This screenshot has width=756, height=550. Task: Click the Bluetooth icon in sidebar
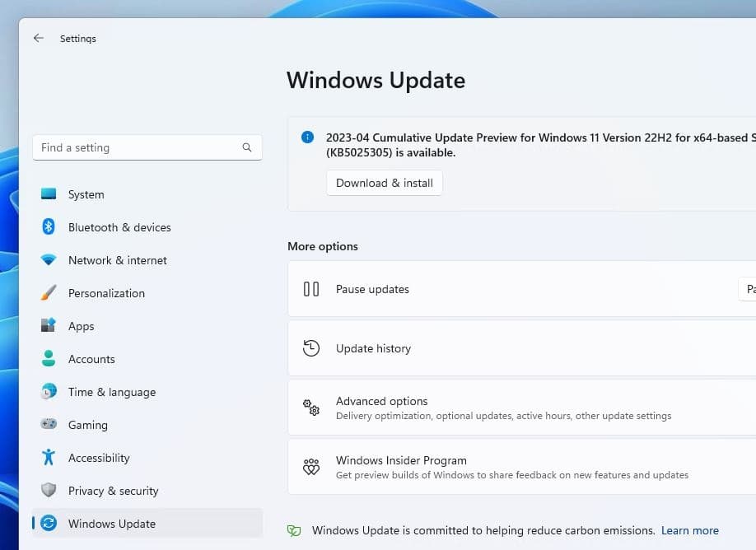(x=49, y=227)
